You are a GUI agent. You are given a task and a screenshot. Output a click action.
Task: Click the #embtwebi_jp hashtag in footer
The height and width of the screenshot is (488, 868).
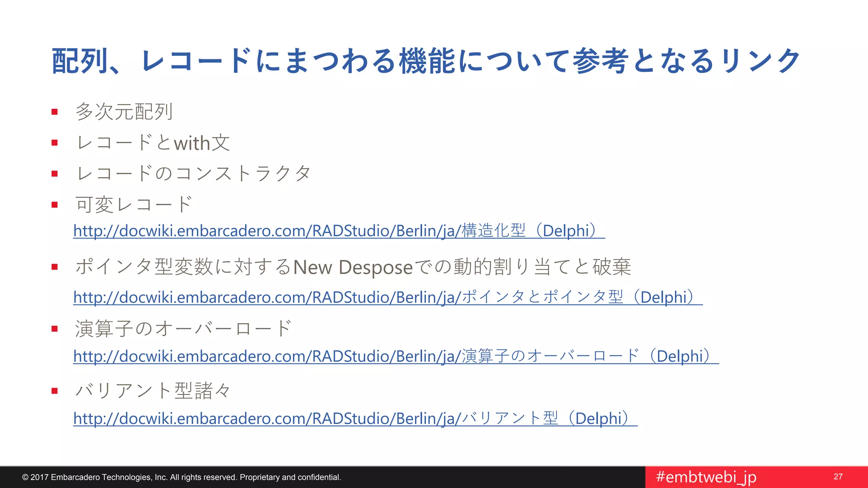(706, 477)
